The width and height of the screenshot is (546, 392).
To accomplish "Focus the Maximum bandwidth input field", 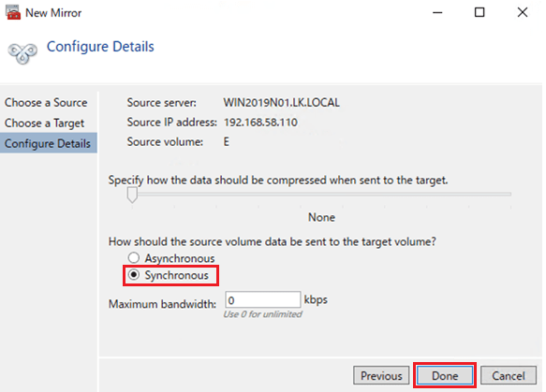I will pos(263,299).
